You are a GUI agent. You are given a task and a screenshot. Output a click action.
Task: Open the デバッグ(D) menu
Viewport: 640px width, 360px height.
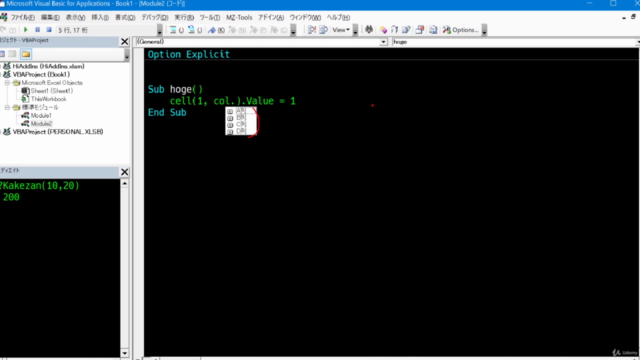click(x=155, y=18)
